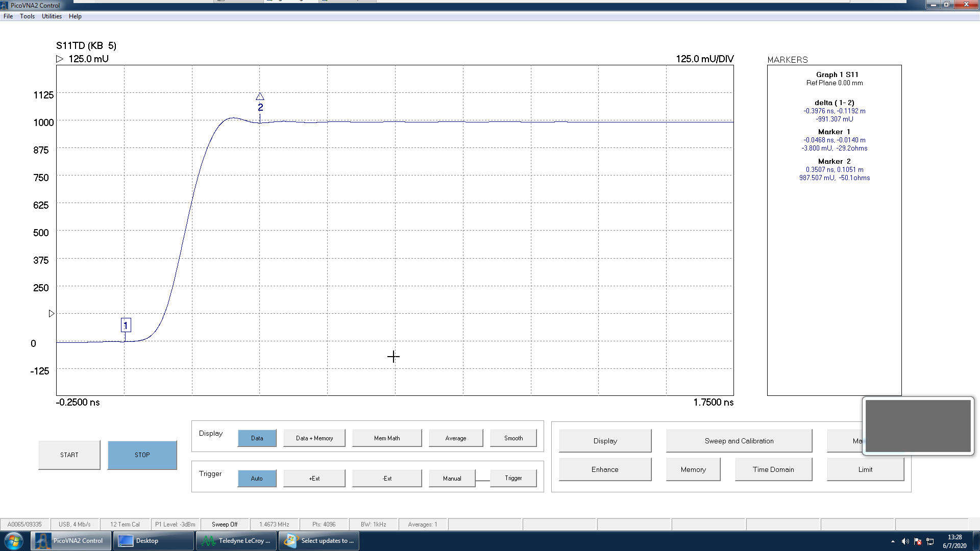Set trigger mode to Auto
This screenshot has height=551, width=980.
[x=257, y=478]
